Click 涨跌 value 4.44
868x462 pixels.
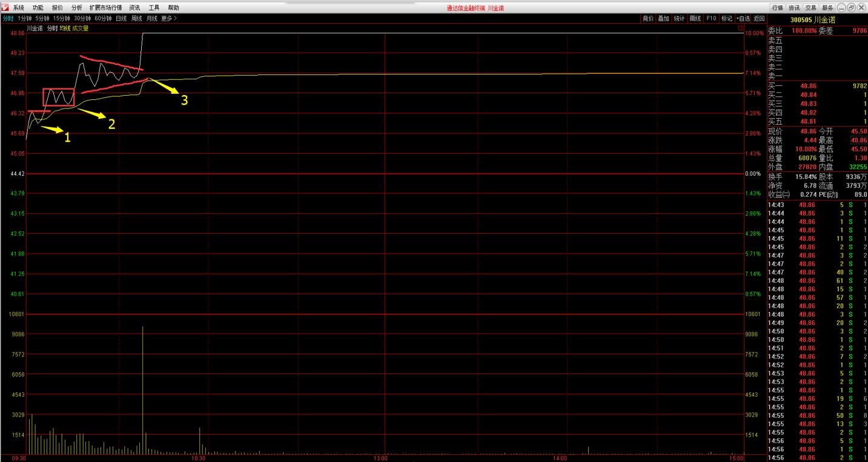[x=810, y=140]
